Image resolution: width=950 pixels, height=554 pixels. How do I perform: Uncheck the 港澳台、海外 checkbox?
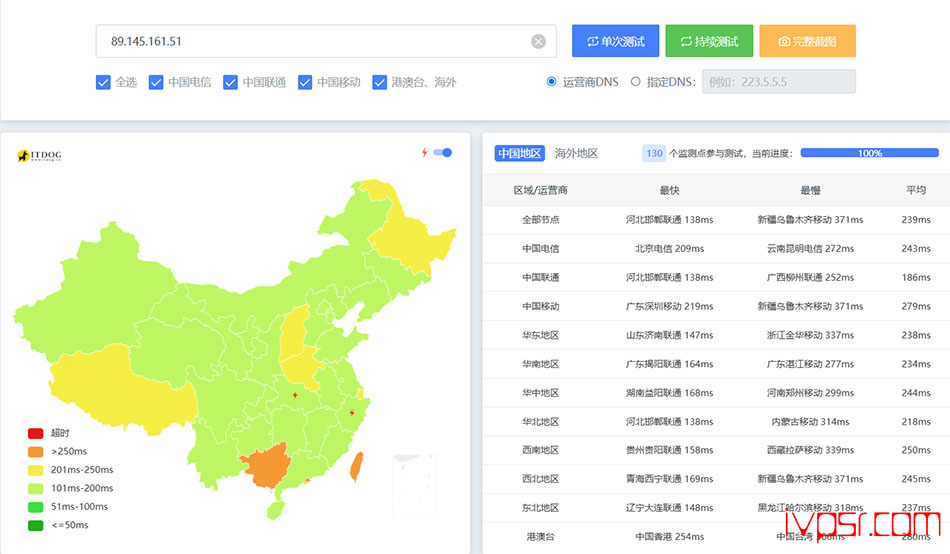click(379, 82)
